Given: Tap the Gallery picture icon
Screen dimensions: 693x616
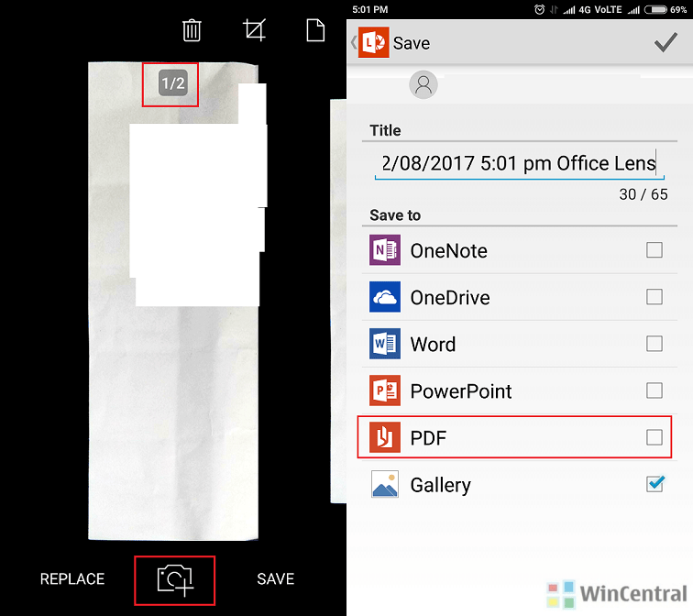Looking at the screenshot, I should [385, 484].
